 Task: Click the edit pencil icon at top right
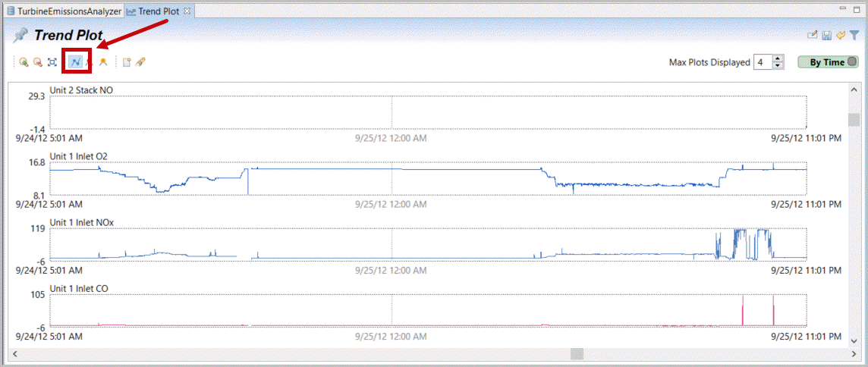coord(812,36)
